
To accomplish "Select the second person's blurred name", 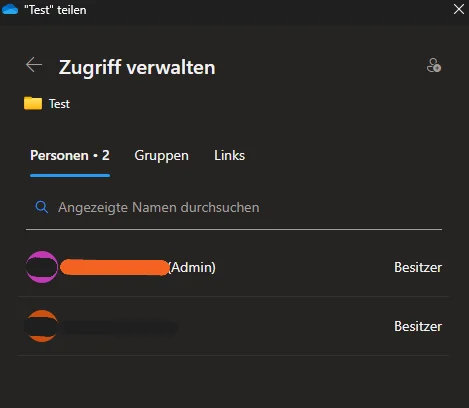I will (x=119, y=327).
